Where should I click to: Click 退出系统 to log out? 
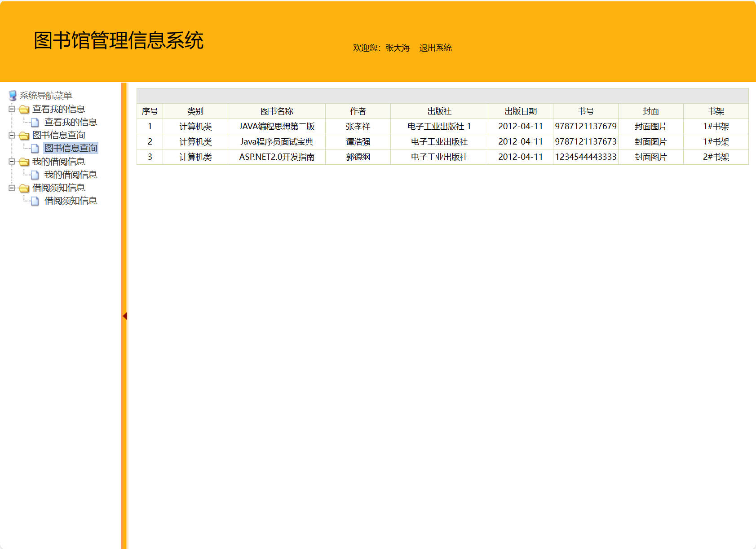tap(435, 48)
